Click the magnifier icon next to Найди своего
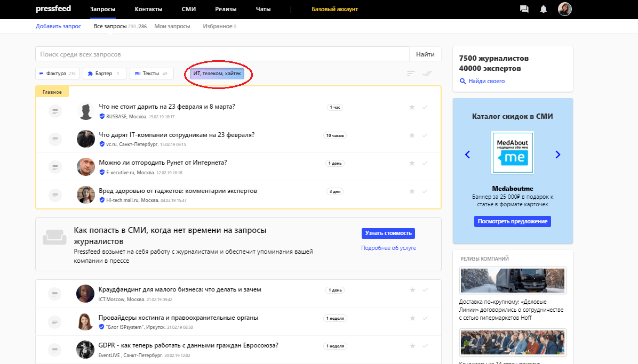Viewport: 638px width, 364px height. click(463, 82)
